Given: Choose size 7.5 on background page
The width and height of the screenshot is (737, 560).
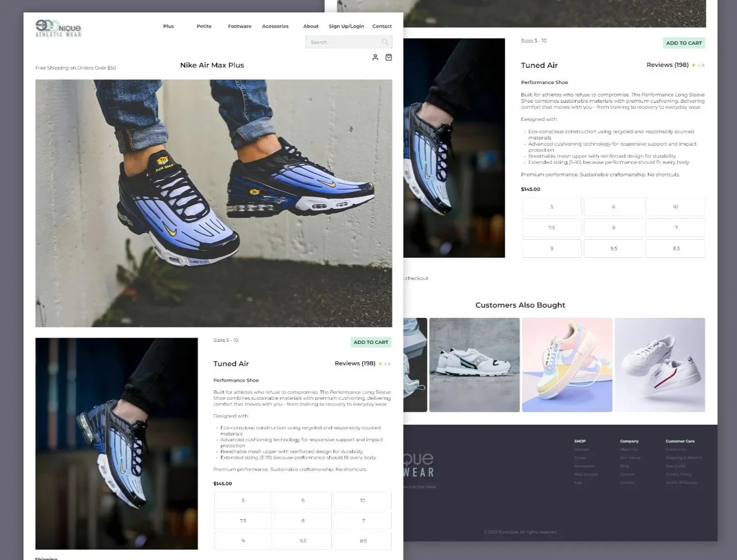Looking at the screenshot, I should coord(551,228).
